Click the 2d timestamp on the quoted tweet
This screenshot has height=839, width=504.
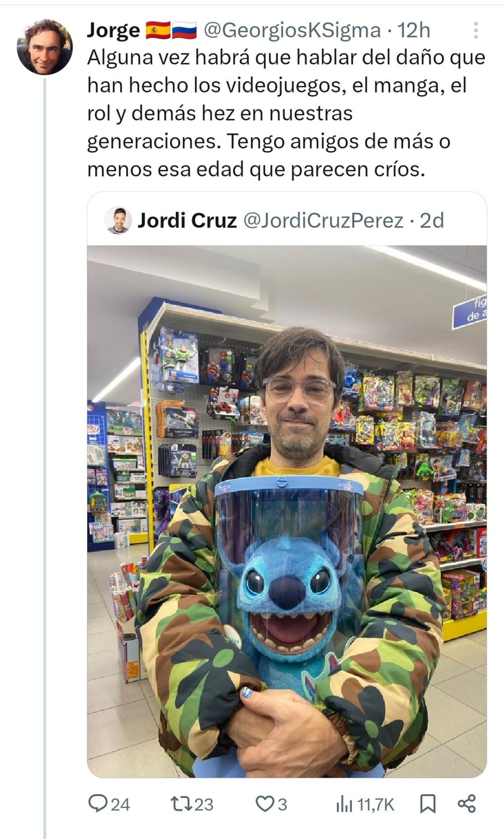point(432,221)
